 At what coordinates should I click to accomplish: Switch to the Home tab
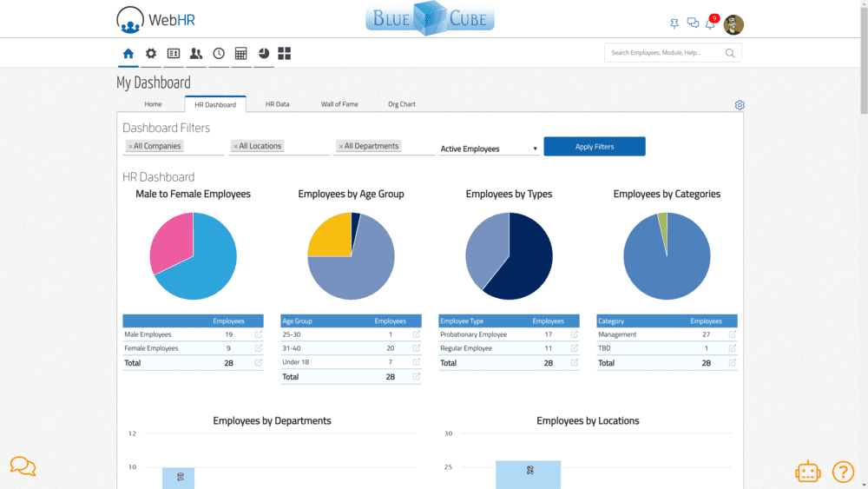pos(154,104)
